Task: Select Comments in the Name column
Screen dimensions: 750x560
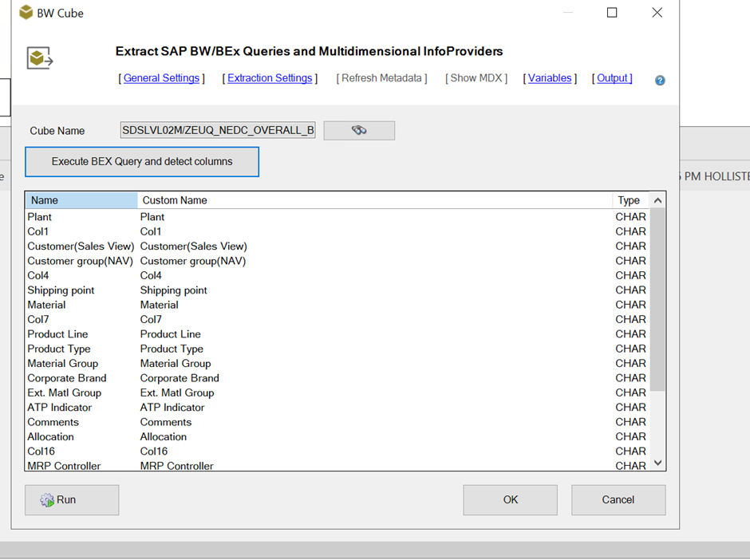Action: click(x=53, y=422)
